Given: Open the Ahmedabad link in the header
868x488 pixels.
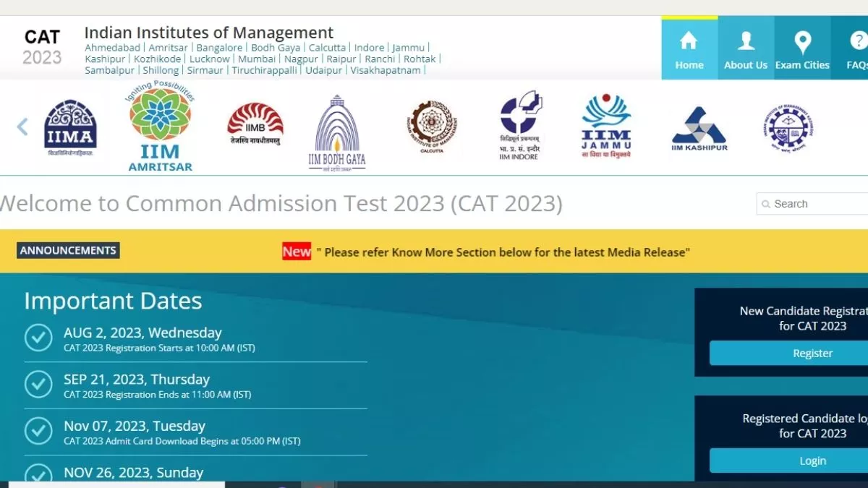Looking at the screenshot, I should tap(112, 48).
